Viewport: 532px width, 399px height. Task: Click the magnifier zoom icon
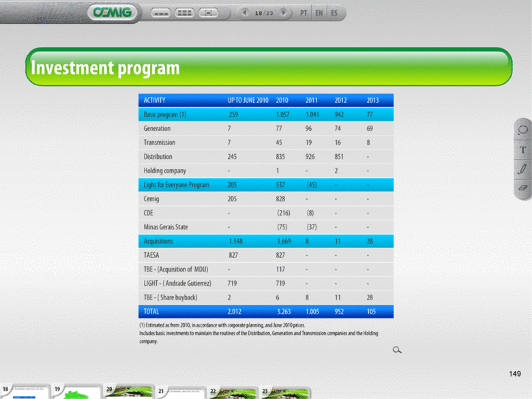pyautogui.click(x=397, y=350)
